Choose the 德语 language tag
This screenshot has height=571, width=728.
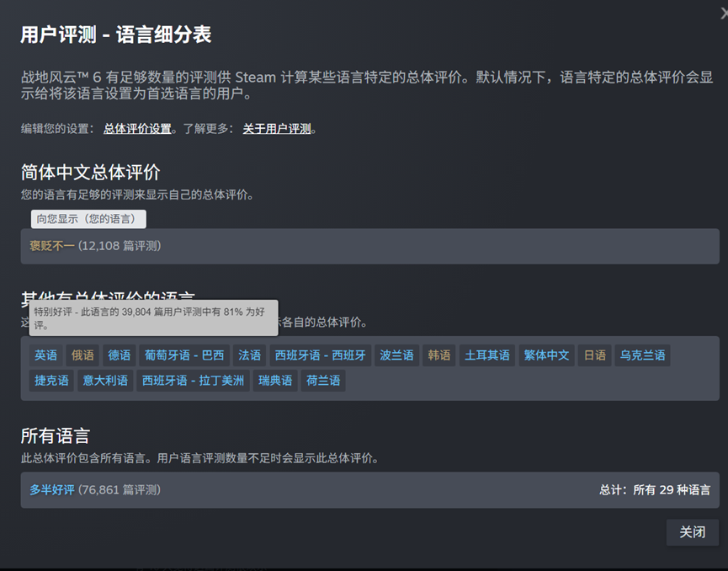click(120, 355)
